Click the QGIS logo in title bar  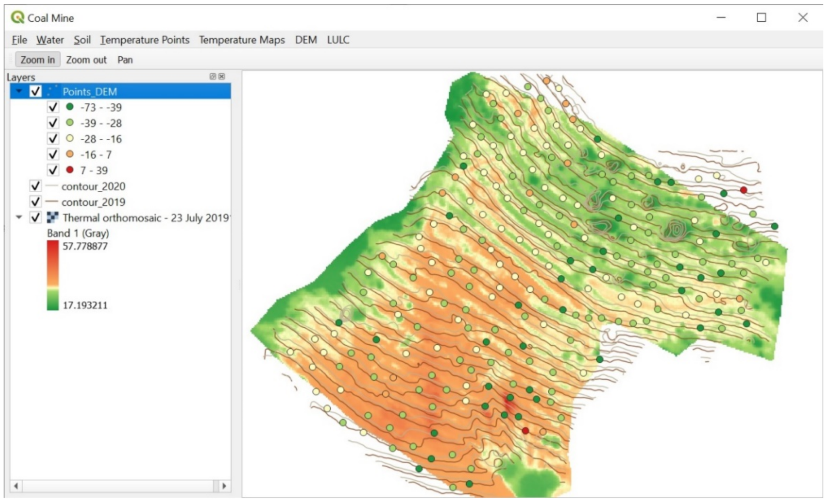point(17,17)
